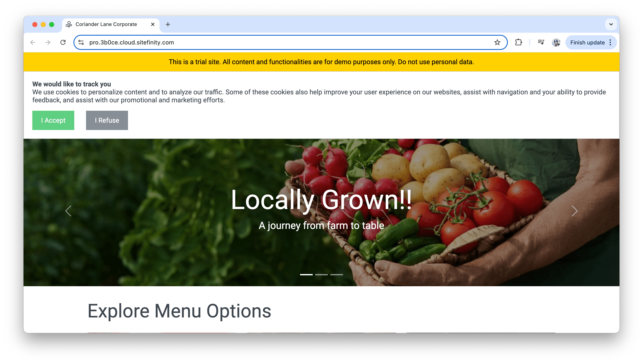Screen dimensions: 643x364
Task: Click the page reload icon
Action: pyautogui.click(x=64, y=42)
